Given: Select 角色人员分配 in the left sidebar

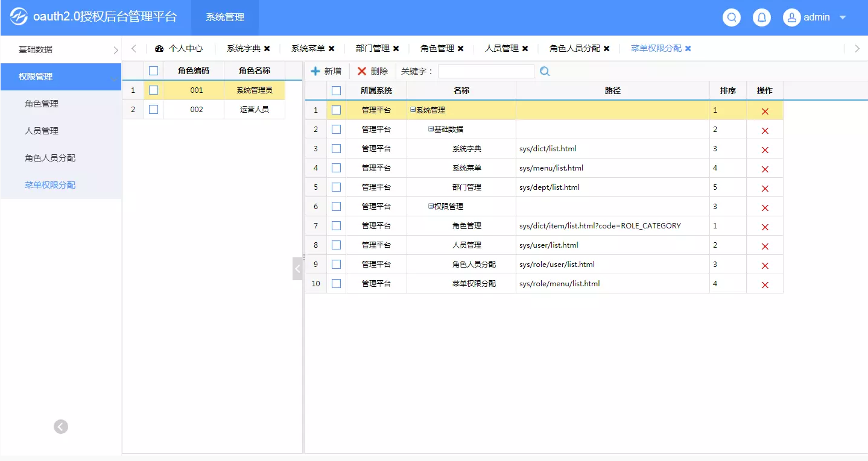Looking at the screenshot, I should tap(50, 158).
